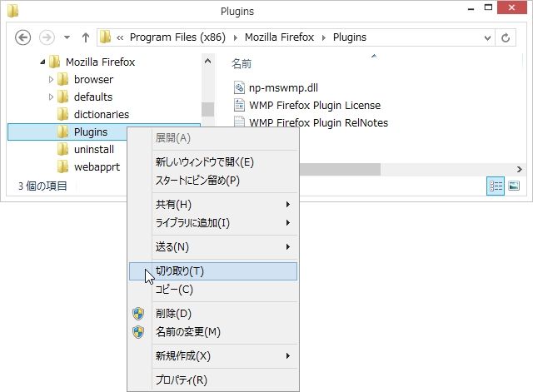Open Mozilla Firefox breadcrumb arrow
The width and height of the screenshot is (533, 392).
(x=324, y=37)
